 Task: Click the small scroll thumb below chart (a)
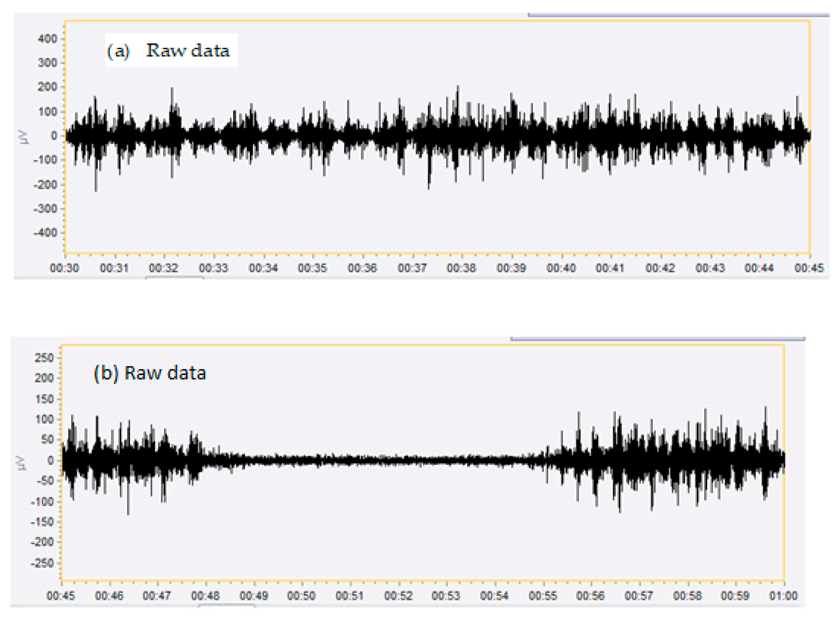(174, 278)
